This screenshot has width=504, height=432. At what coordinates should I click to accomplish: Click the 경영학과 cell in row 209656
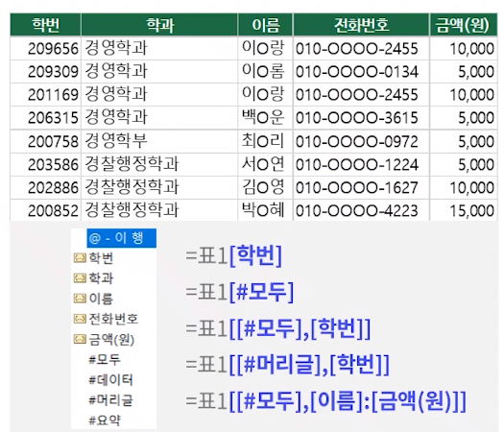click(x=159, y=49)
